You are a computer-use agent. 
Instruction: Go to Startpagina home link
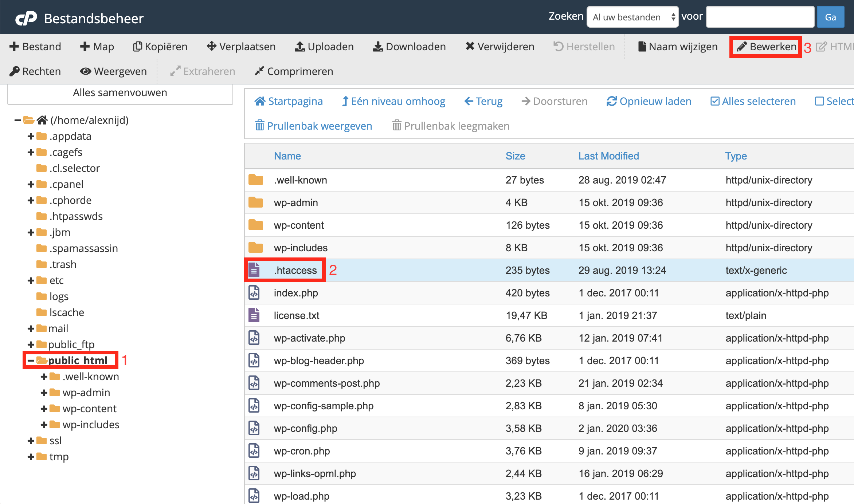tap(289, 101)
